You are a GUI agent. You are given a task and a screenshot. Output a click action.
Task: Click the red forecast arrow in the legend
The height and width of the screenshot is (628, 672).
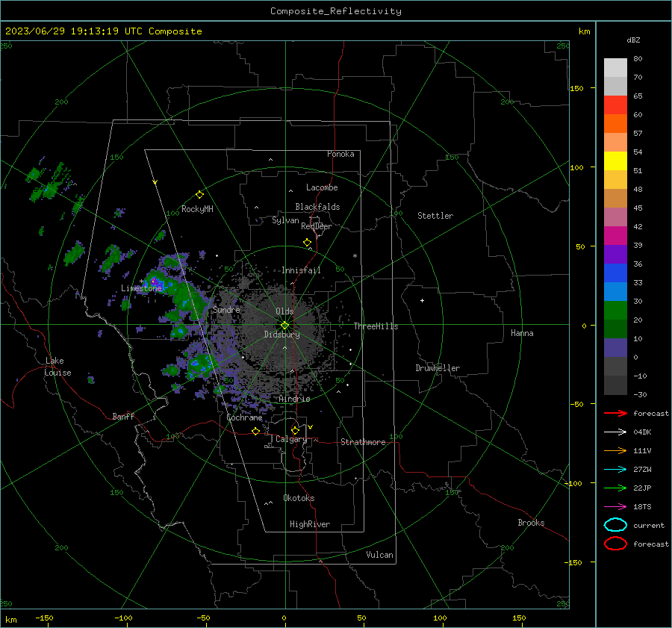click(x=615, y=413)
